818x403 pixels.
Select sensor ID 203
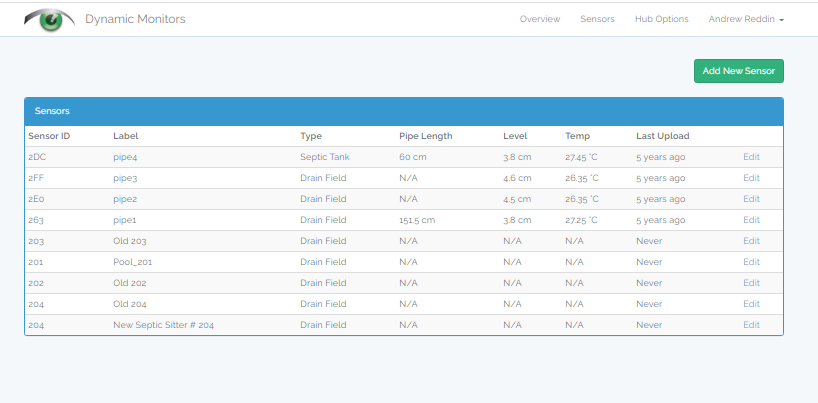(x=36, y=241)
